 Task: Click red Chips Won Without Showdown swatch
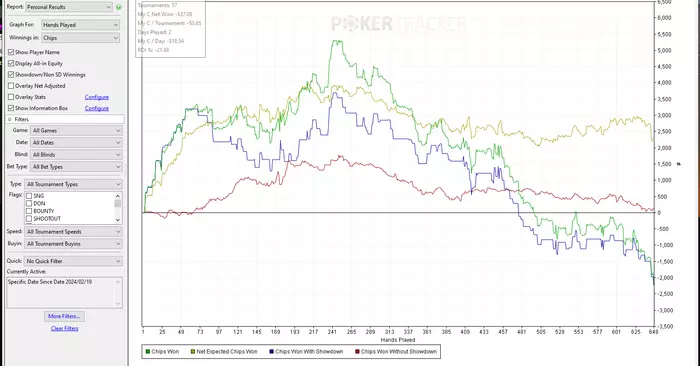pyautogui.click(x=357, y=352)
